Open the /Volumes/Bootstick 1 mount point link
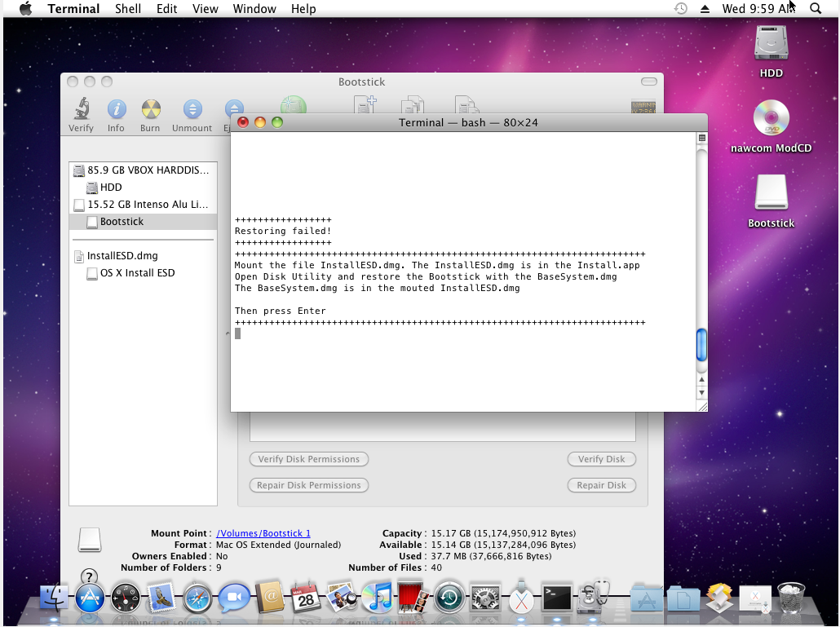Screen dimensions: 840x627 tap(263, 533)
